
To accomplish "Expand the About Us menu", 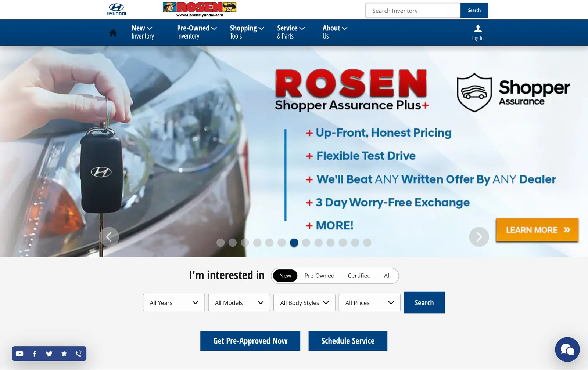I will [x=335, y=32].
